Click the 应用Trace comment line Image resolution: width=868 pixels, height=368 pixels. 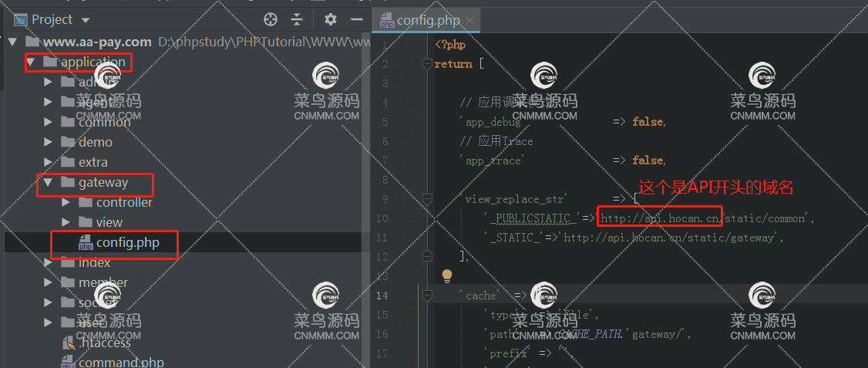[496, 141]
